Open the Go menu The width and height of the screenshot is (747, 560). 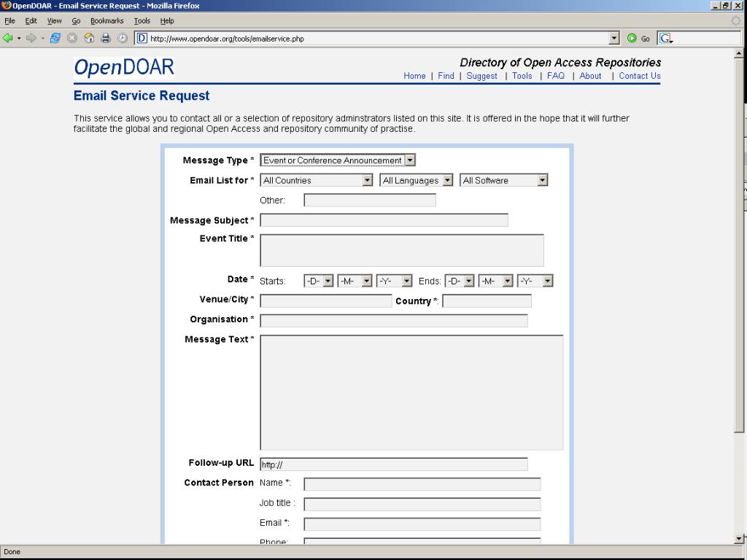76,21
